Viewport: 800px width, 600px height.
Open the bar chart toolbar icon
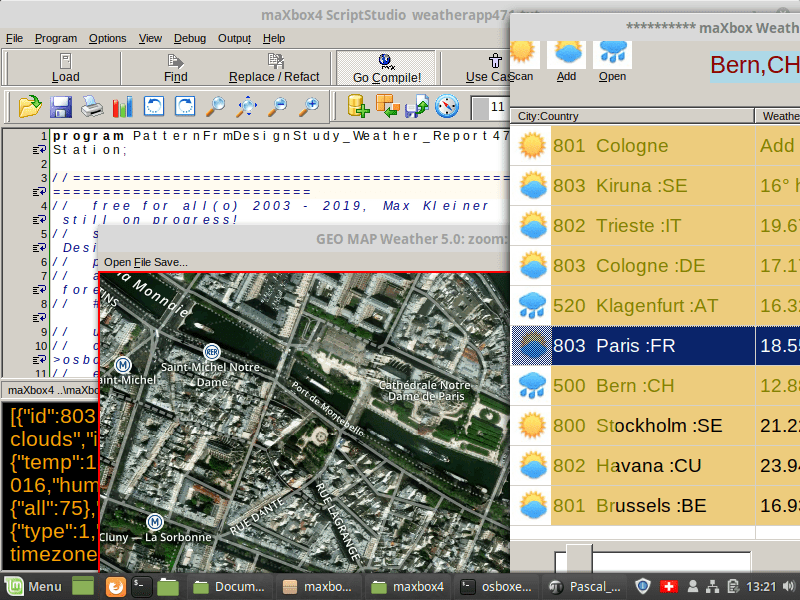(x=123, y=106)
